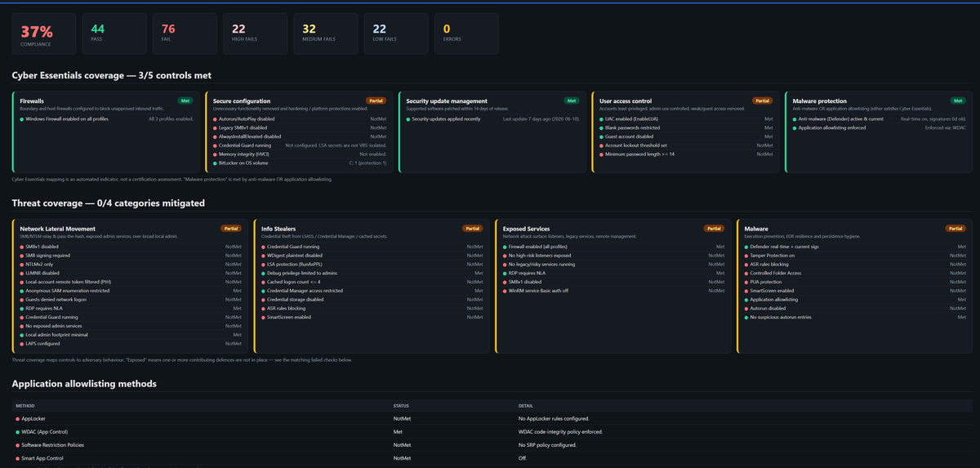
Task: Click the METHOD column header
Action: pos(25,405)
